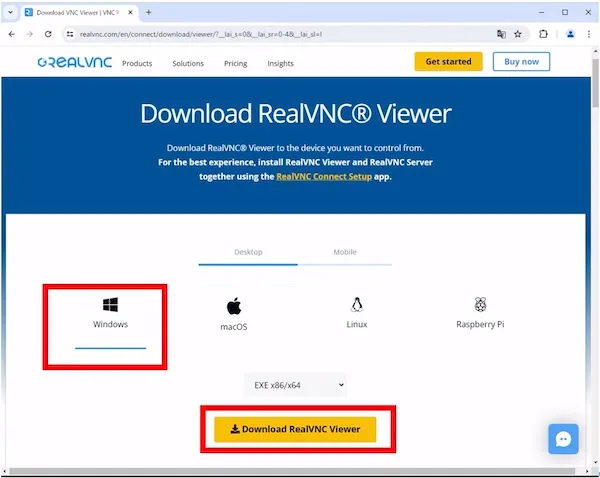The image size is (600, 478).
Task: Open the Chrome profile avatar icon
Action: pos(571,34)
